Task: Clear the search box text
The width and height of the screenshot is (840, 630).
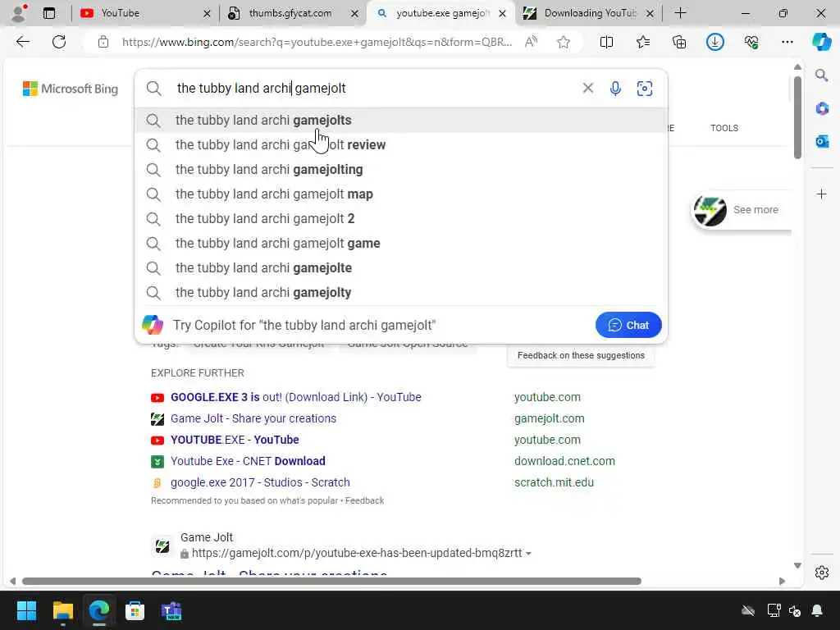Action: coord(587,88)
